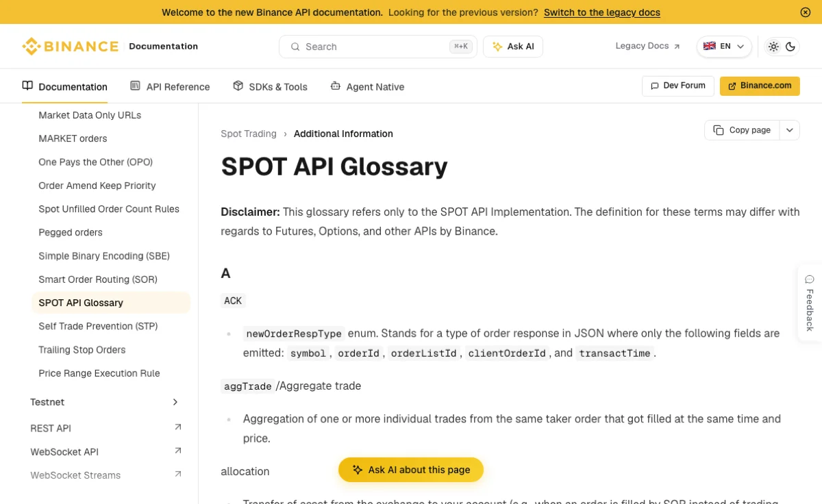Click WebSocket Streams external arrow icon
Screen dimensions: 822x504
[x=178, y=474]
